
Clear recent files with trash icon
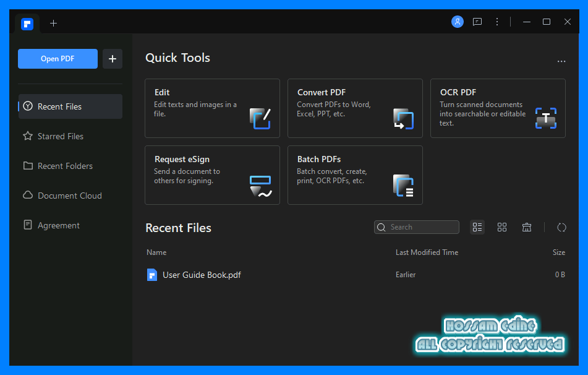[527, 227]
